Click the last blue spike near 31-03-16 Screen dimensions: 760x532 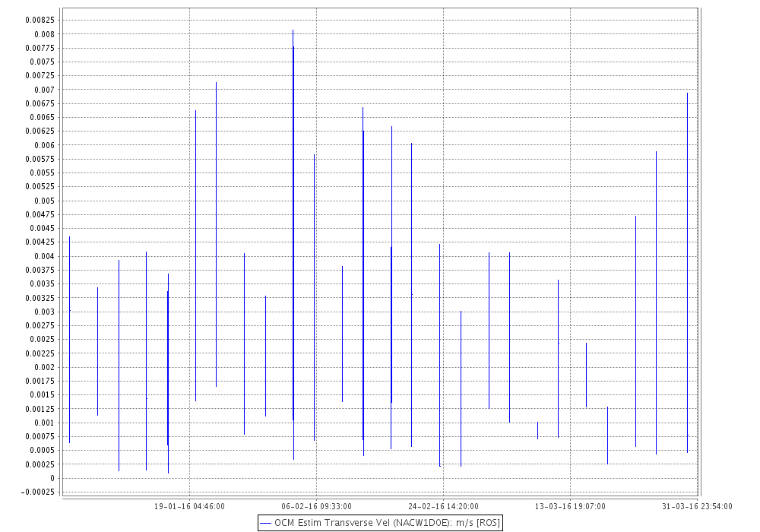tap(687, 273)
